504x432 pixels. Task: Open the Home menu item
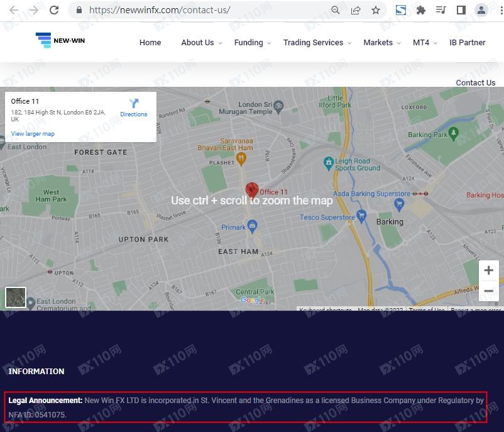pyautogui.click(x=150, y=43)
